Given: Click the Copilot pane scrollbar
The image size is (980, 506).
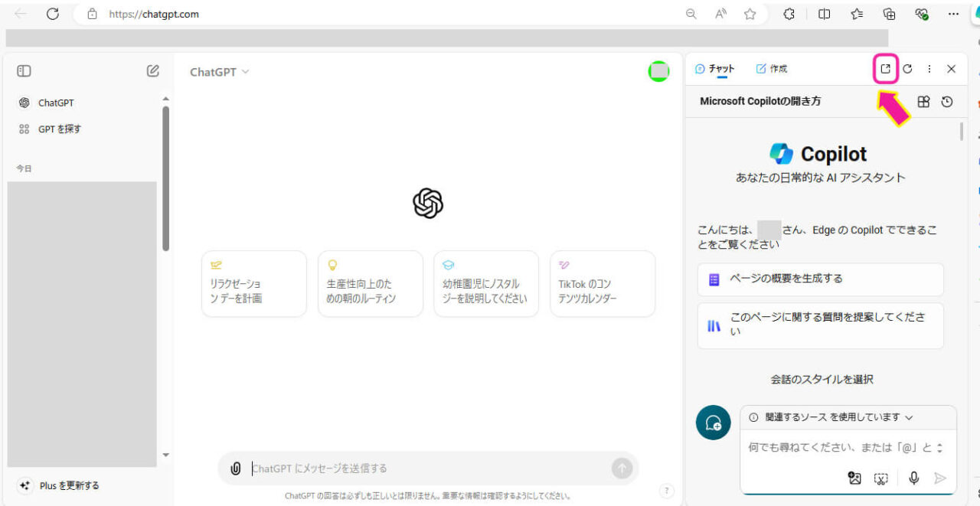Looking at the screenshot, I should tap(962, 132).
